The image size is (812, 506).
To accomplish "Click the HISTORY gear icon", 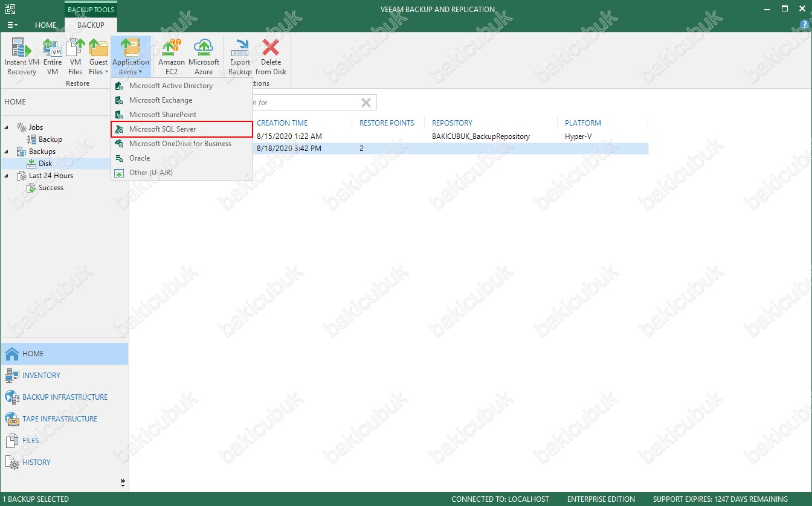I will [x=12, y=463].
